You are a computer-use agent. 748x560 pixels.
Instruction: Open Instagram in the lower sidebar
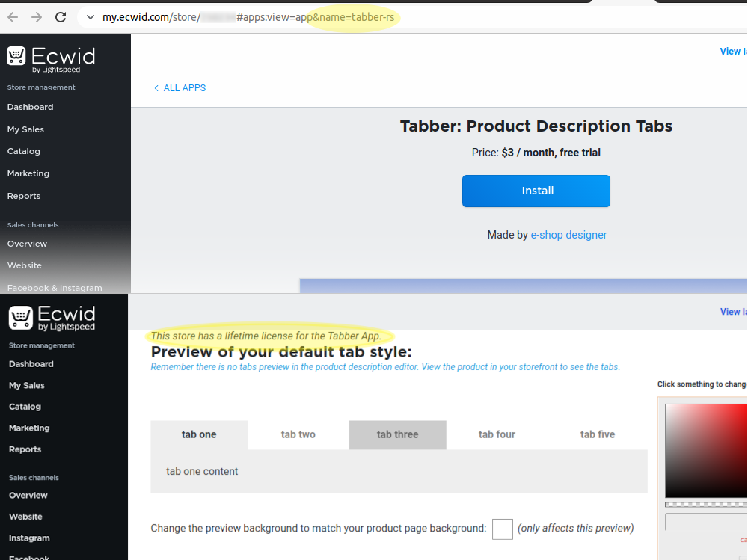tap(29, 538)
